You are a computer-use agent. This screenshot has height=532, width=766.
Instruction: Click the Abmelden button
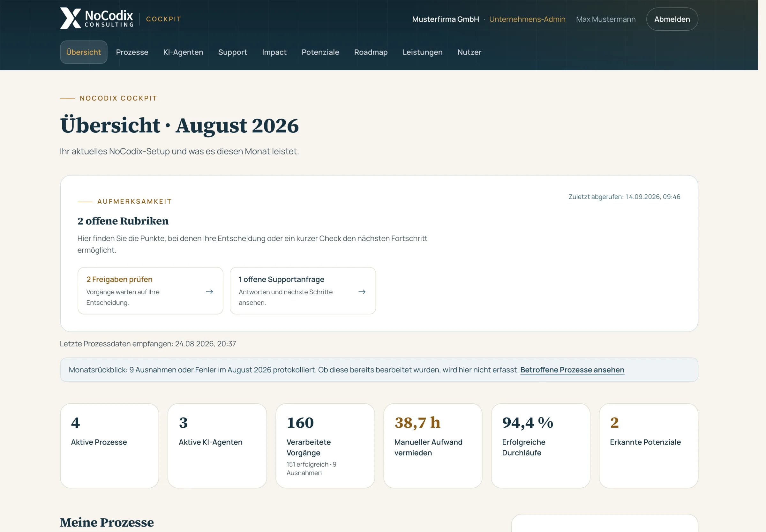coord(672,19)
